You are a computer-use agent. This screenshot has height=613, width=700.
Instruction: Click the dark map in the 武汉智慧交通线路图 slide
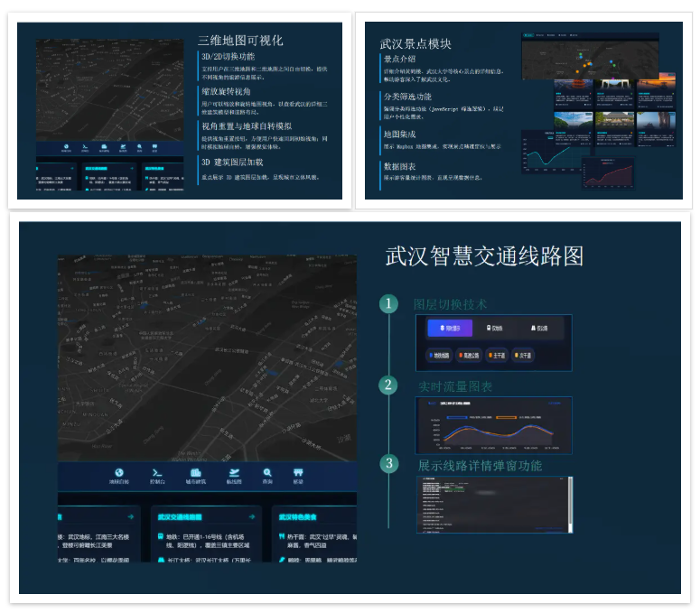coord(207,358)
